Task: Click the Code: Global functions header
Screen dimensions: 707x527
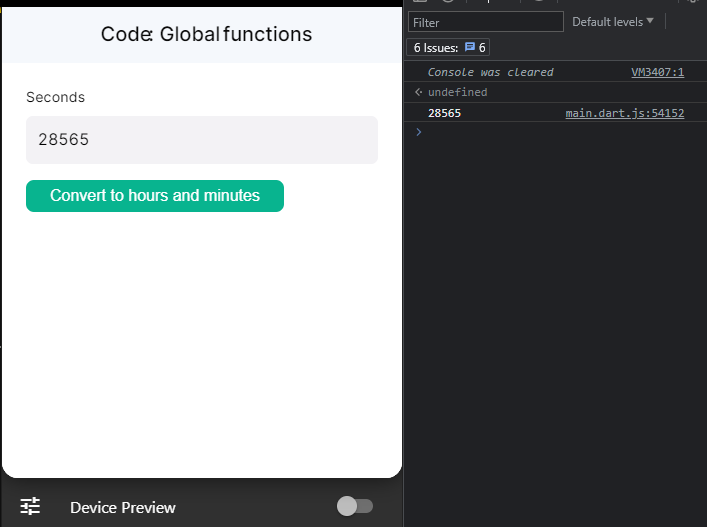Action: click(206, 35)
